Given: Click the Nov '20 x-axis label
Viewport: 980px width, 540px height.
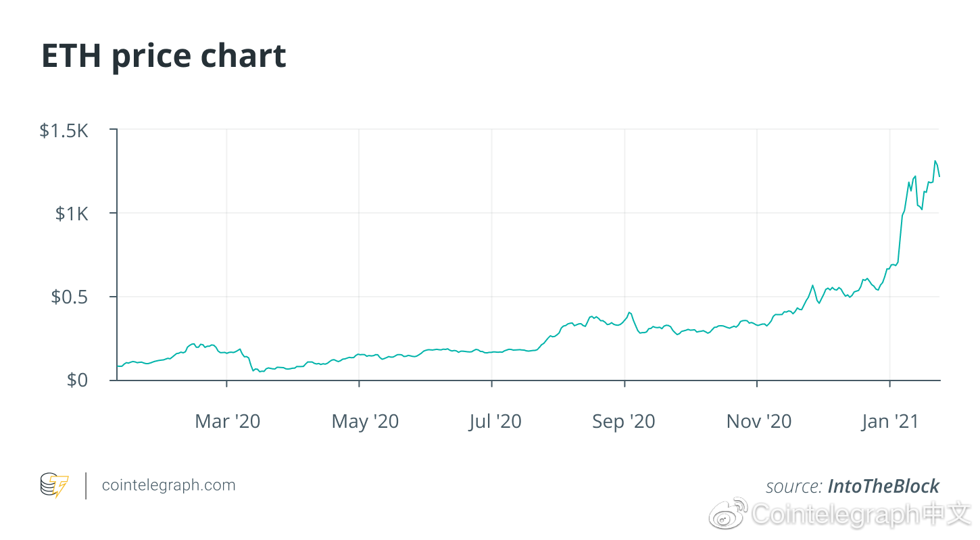Looking at the screenshot, I should (x=759, y=422).
